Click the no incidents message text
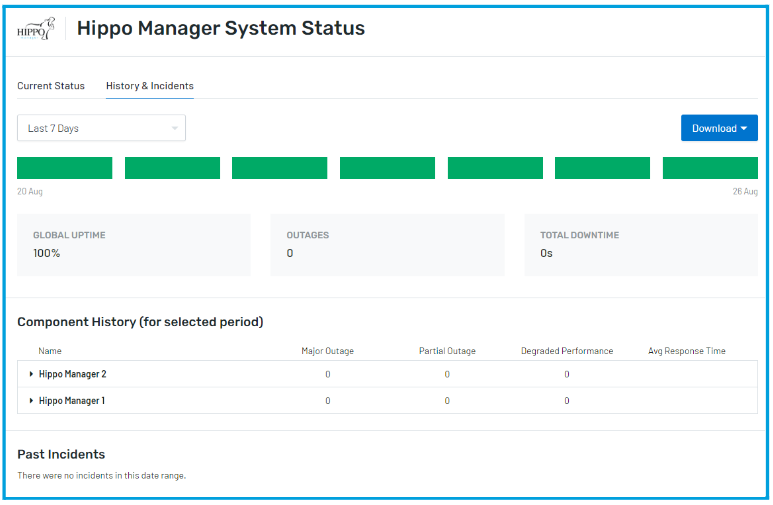 (x=102, y=476)
